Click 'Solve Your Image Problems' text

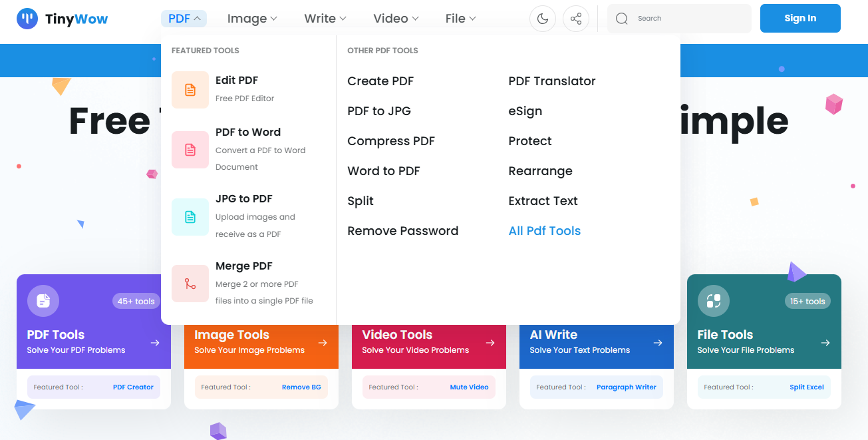[249, 350]
